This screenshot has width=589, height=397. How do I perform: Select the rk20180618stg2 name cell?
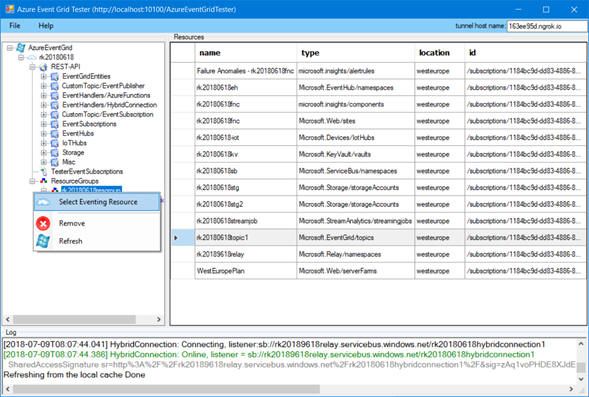coord(246,204)
